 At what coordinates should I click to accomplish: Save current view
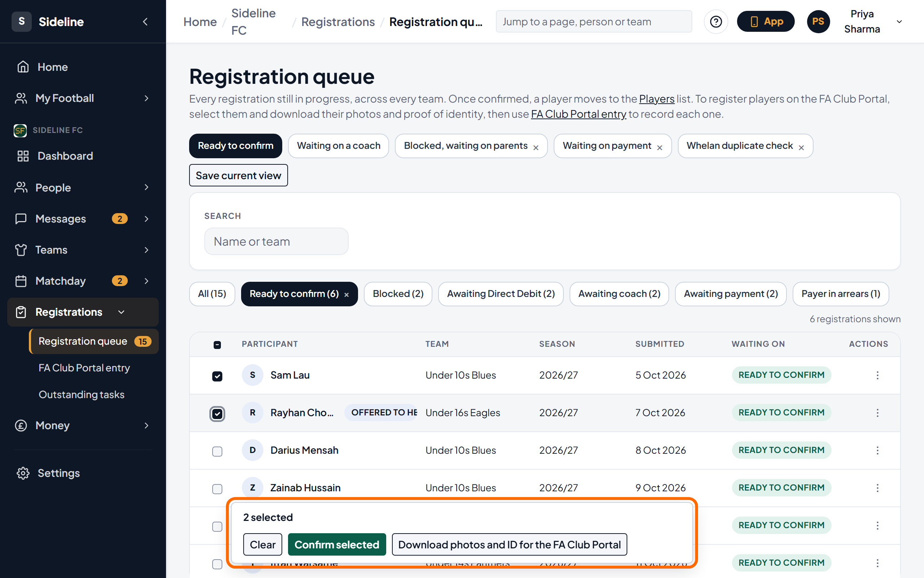[x=238, y=176]
